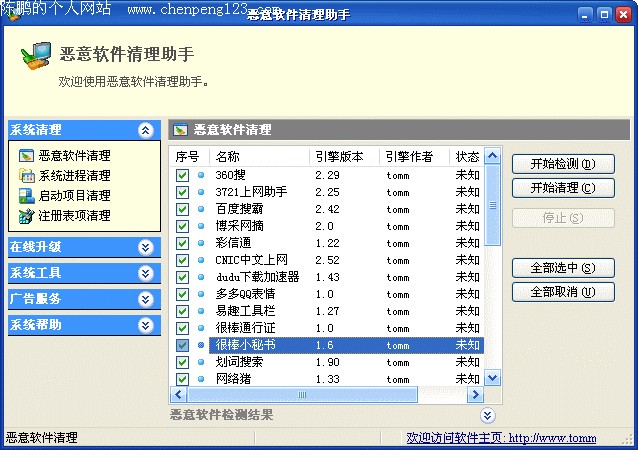Select the 很棒通行证 row name
This screenshot has width=638, height=450.
tap(245, 328)
